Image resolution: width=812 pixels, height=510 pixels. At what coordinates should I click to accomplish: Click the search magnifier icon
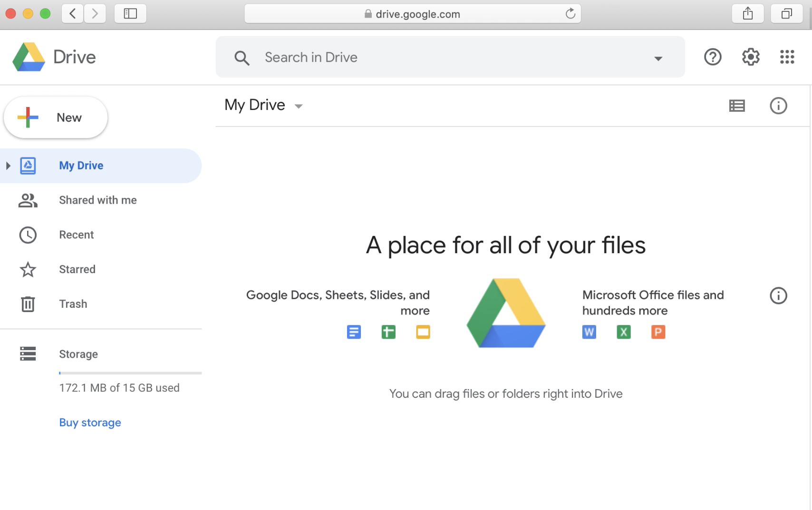click(242, 58)
